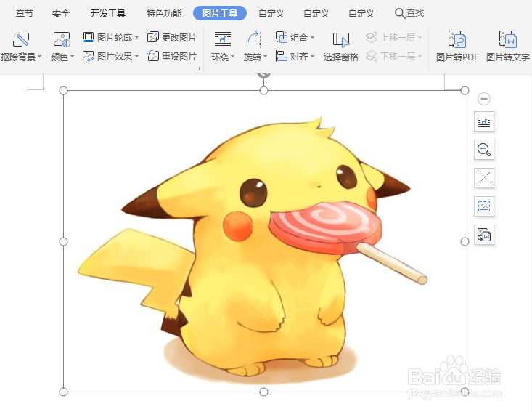
Task: Select the Pikachu picture
Action: point(264,241)
